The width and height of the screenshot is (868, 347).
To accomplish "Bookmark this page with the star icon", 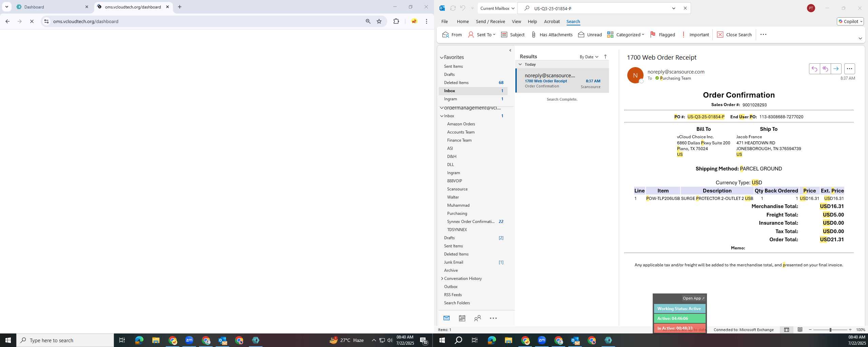I will pos(379,21).
